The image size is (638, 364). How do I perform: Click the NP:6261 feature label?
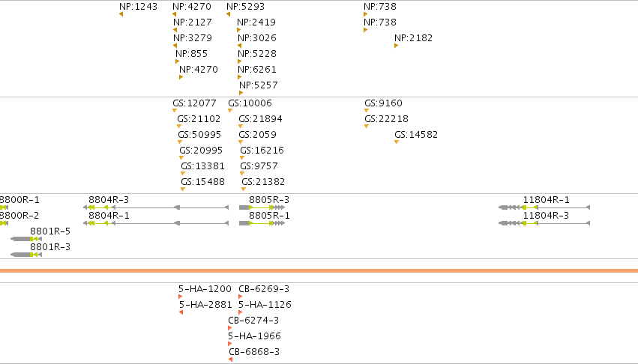[256, 70]
